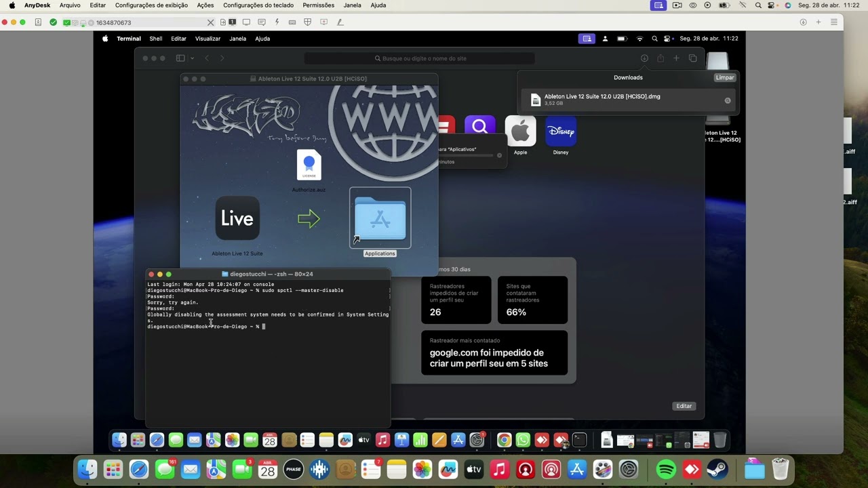Click remote menu bar Control Center icon

coord(667,39)
